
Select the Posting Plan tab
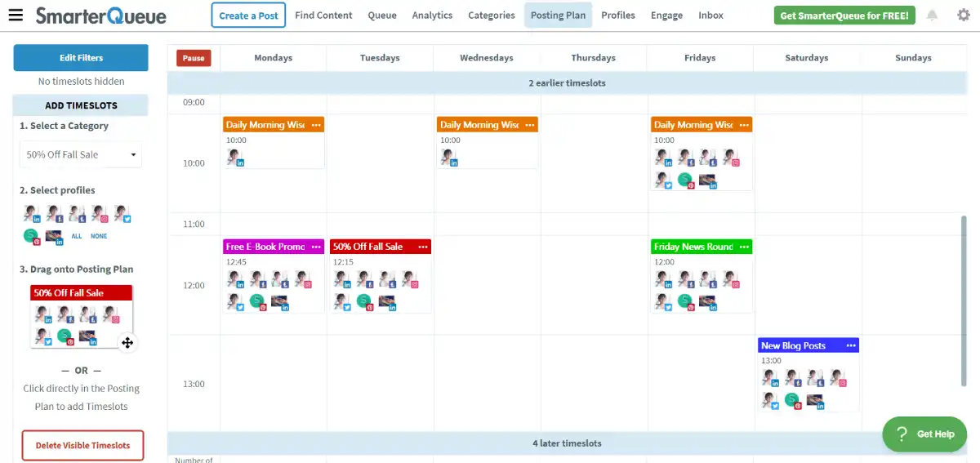(559, 16)
